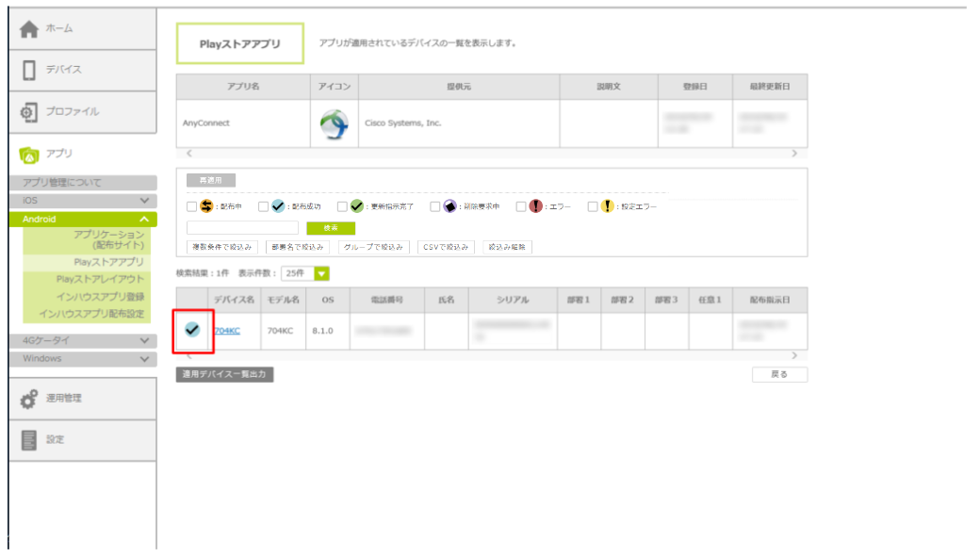980x557 pixels.
Task: Click the green 検索 button
Action: [331, 228]
